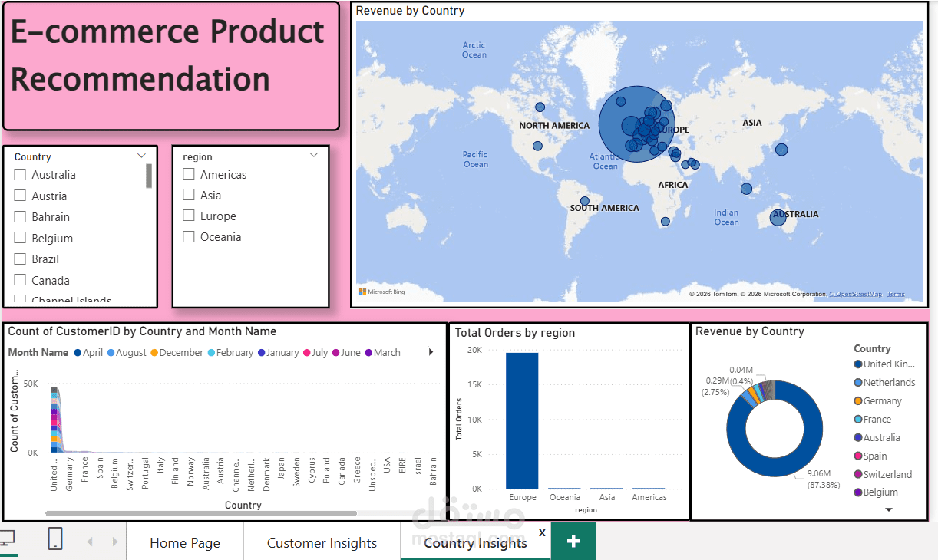Tick the Oceania region checkbox

pyautogui.click(x=189, y=236)
